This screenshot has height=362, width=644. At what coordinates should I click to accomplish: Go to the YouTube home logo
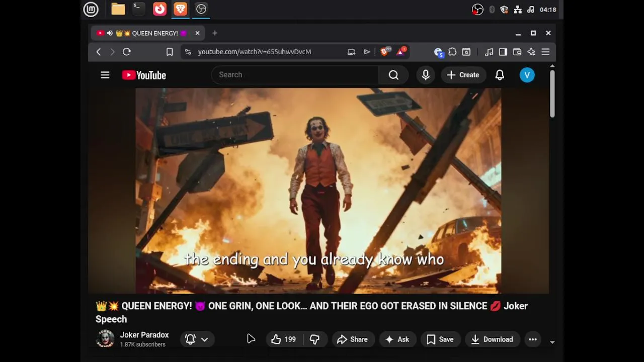click(x=144, y=75)
